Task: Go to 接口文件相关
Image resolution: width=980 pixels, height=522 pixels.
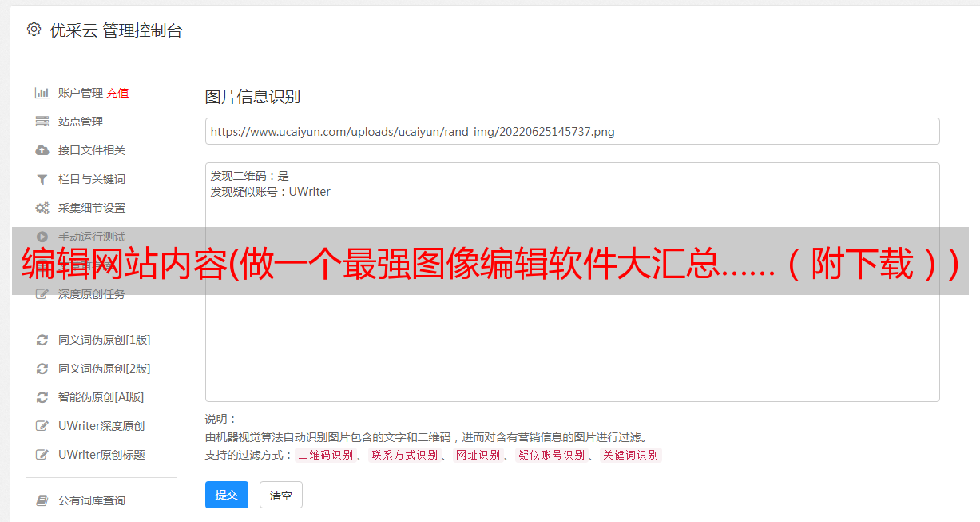Action: click(x=92, y=150)
